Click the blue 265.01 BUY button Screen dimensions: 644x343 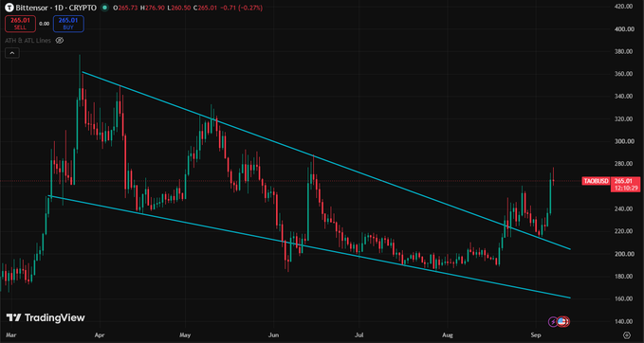(68, 24)
